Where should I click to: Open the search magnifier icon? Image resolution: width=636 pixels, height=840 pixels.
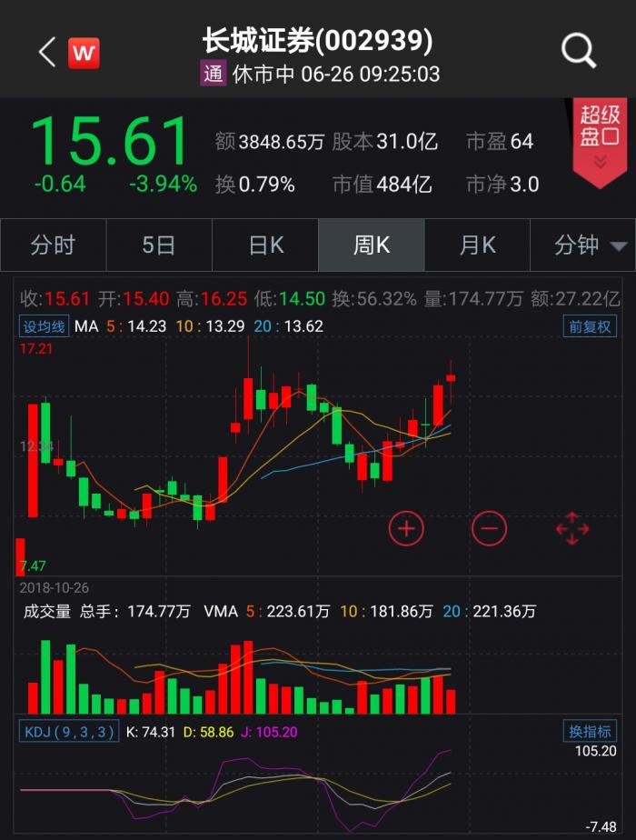[x=578, y=52]
